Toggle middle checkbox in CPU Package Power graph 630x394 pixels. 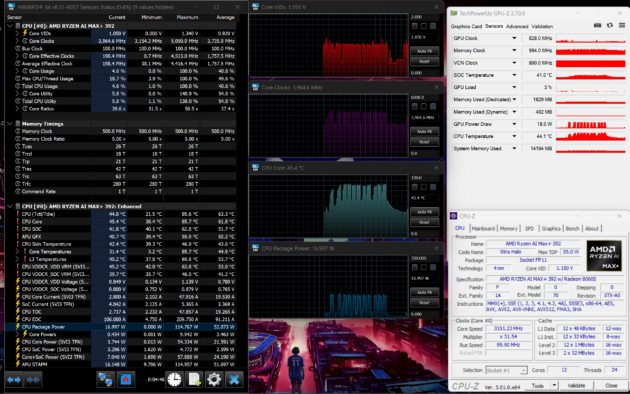point(424,267)
